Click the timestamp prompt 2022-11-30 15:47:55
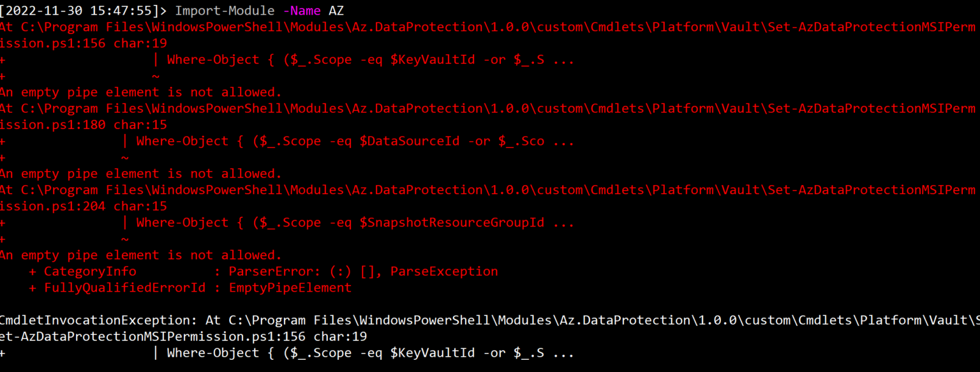980x372 pixels. point(84,11)
